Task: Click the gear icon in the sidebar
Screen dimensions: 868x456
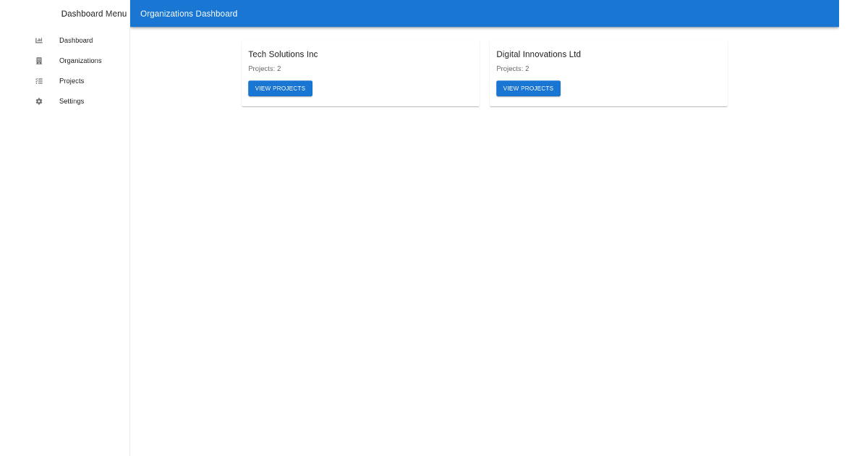Action: (x=38, y=101)
